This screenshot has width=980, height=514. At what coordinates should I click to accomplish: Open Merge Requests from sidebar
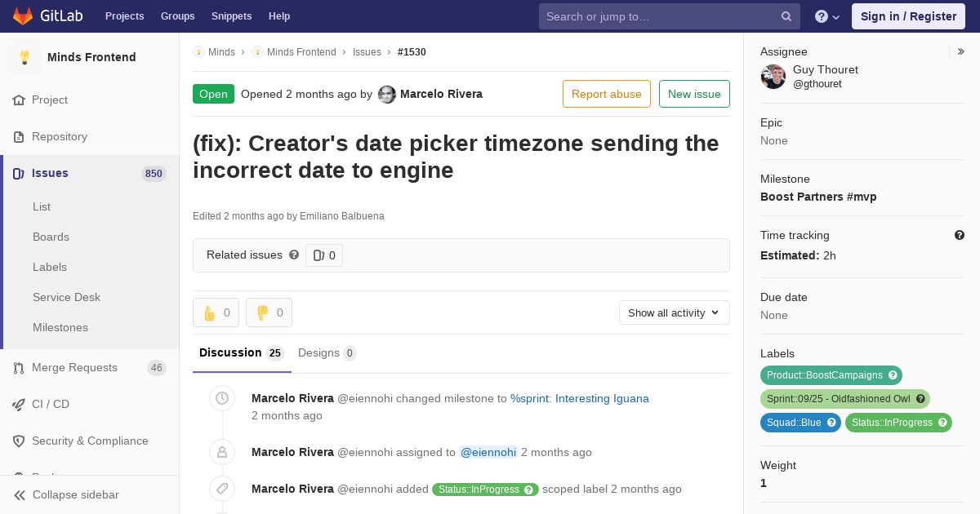74,367
